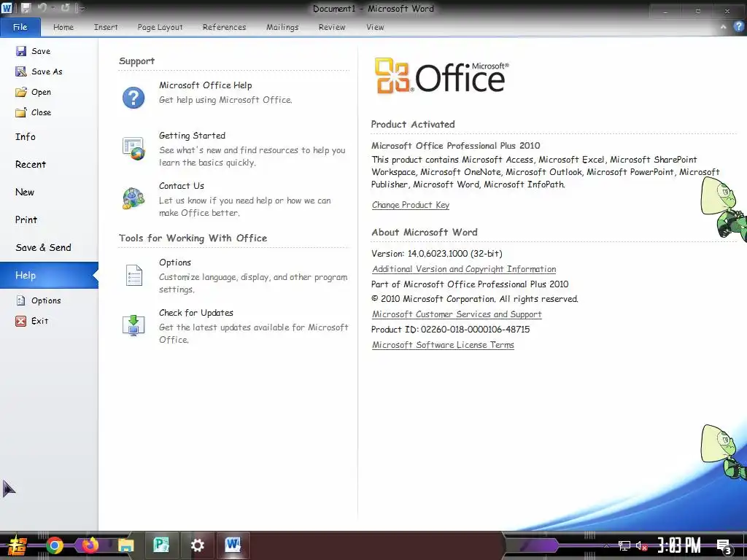Switch to the File tab

(x=20, y=27)
